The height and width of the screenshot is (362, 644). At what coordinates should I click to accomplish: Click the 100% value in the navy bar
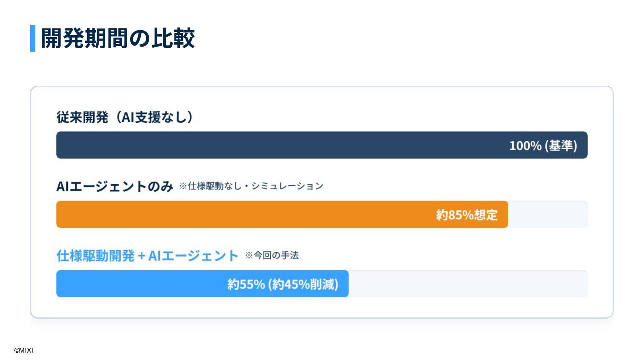pos(525,145)
